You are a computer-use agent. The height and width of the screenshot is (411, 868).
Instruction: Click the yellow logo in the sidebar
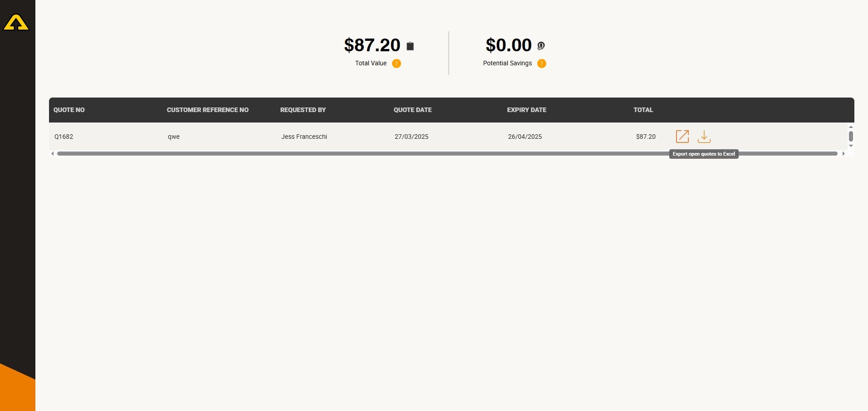(x=16, y=23)
